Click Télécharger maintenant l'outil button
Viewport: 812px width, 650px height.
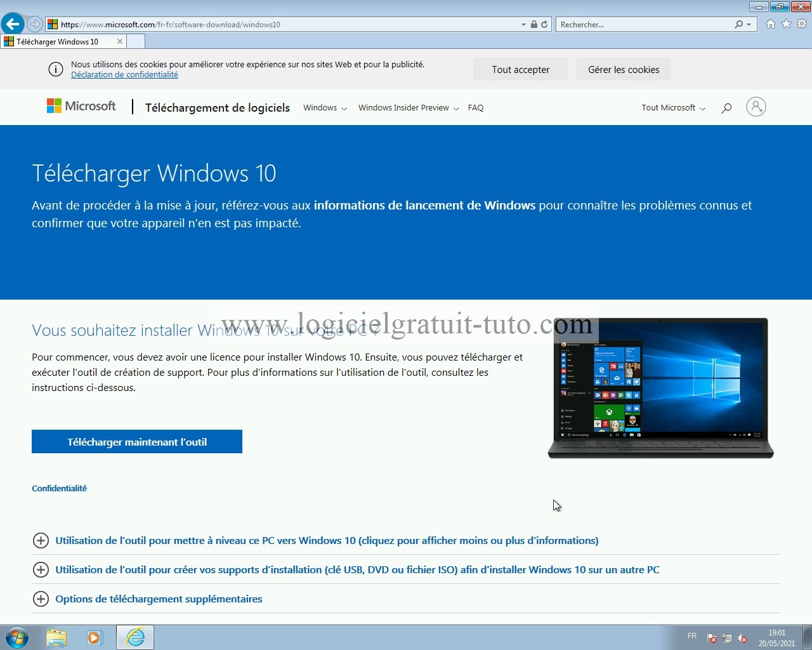(x=137, y=442)
